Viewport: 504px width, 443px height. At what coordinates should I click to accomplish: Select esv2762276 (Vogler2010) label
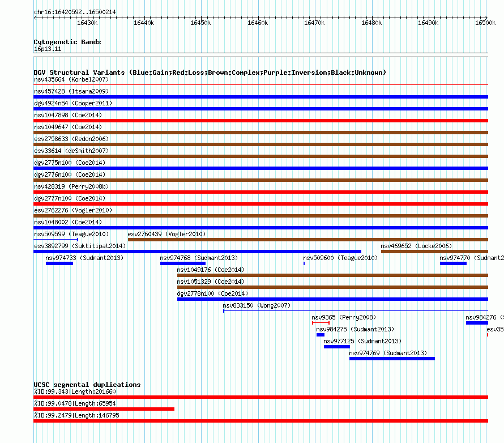point(73,210)
